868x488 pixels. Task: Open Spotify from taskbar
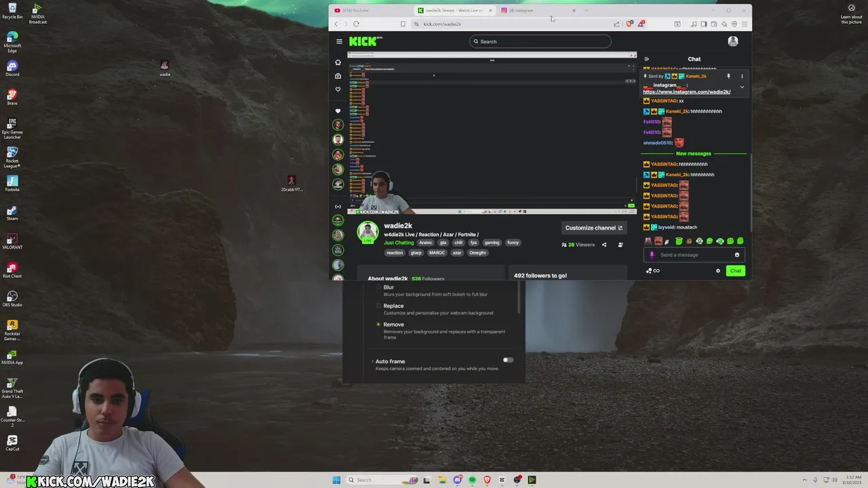pyautogui.click(x=472, y=480)
